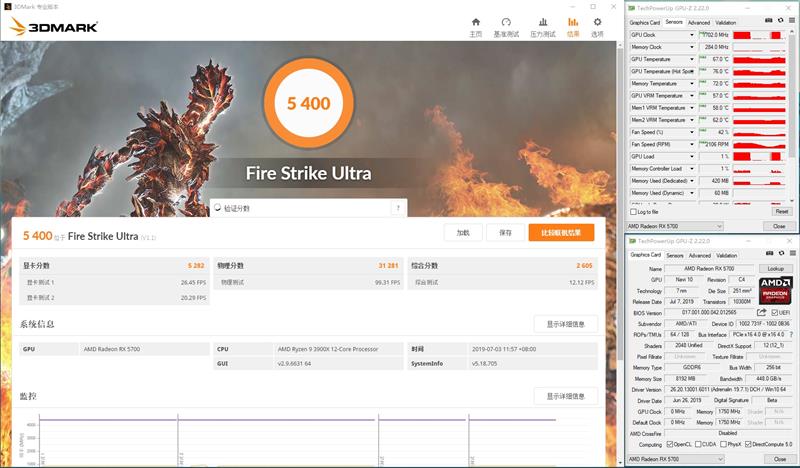Open the 压力测试 stress test icon

543,24
